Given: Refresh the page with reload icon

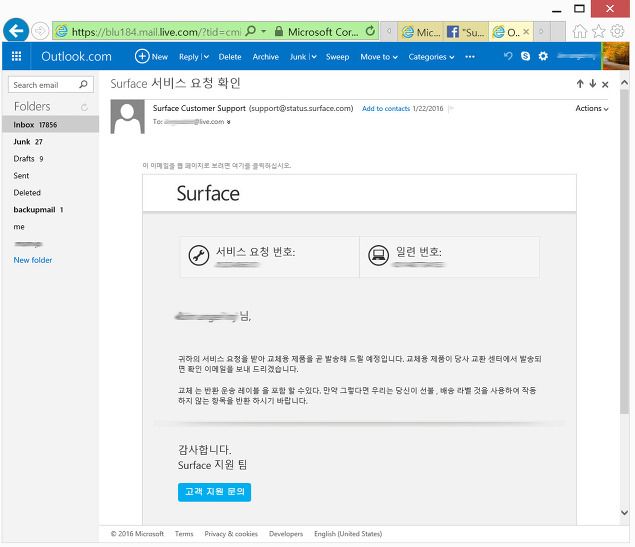Looking at the screenshot, I should (x=370, y=31).
